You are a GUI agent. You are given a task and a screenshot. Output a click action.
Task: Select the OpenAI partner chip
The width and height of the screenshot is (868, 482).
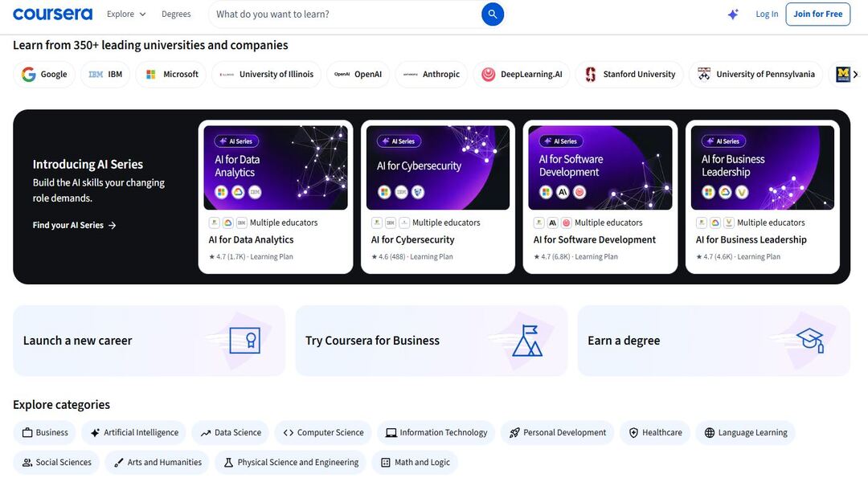(358, 74)
